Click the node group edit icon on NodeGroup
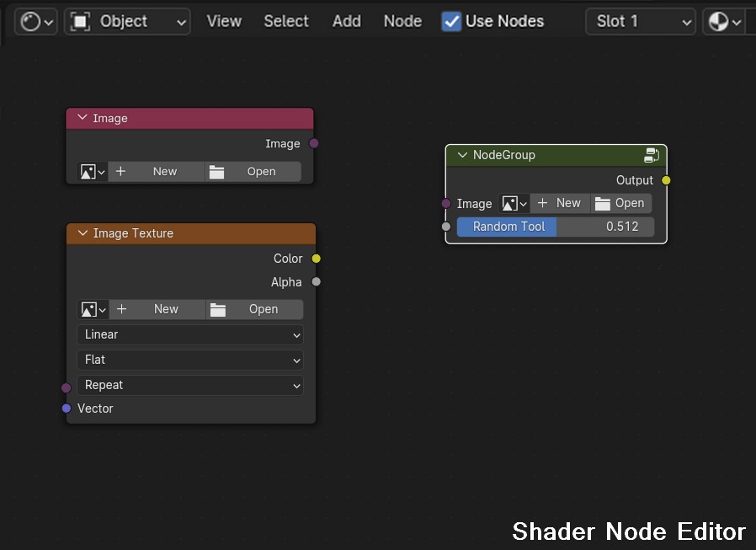This screenshot has width=756, height=550. [x=652, y=155]
